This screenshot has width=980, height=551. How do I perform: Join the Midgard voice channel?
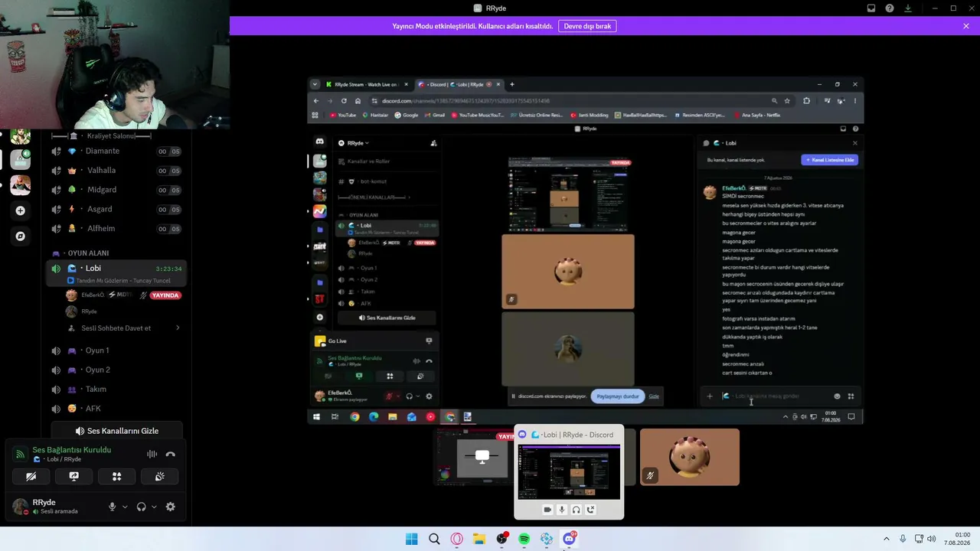[x=116, y=190]
